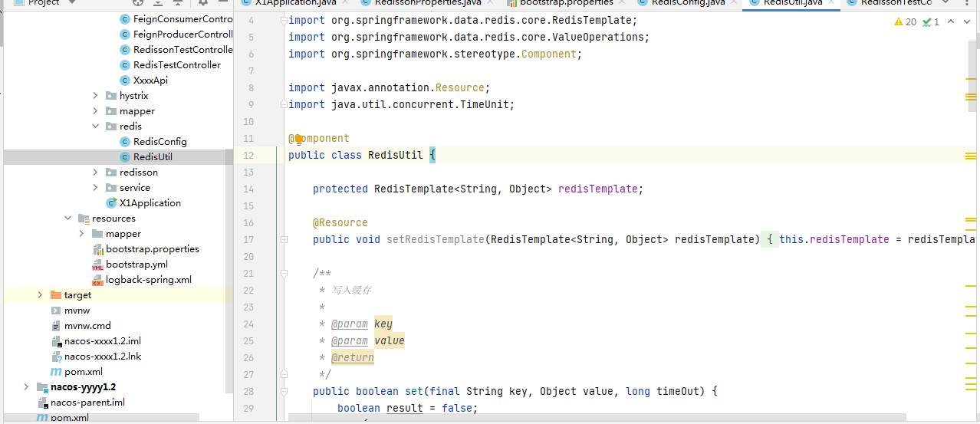Click the RedisConfig class icon in tree

(125, 142)
